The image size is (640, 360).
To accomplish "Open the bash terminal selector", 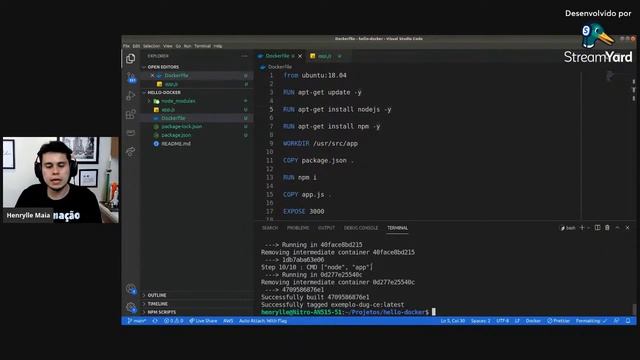I will [568, 228].
